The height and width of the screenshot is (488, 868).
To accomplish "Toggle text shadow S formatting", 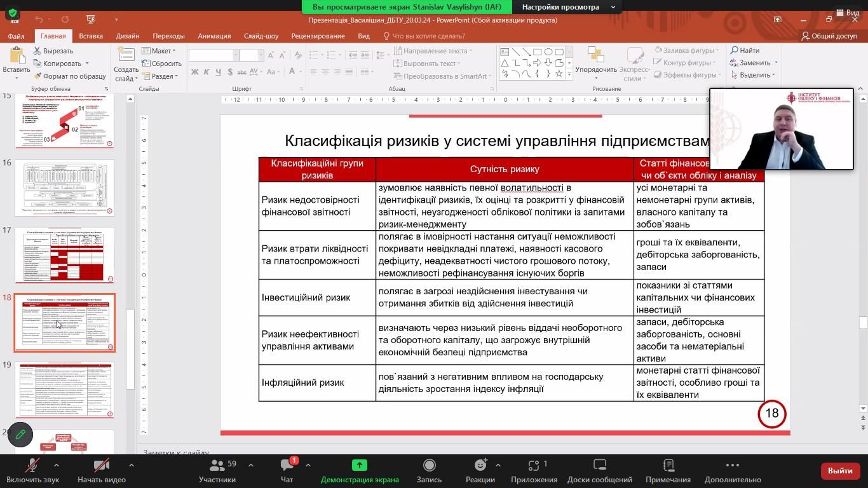I will (229, 72).
